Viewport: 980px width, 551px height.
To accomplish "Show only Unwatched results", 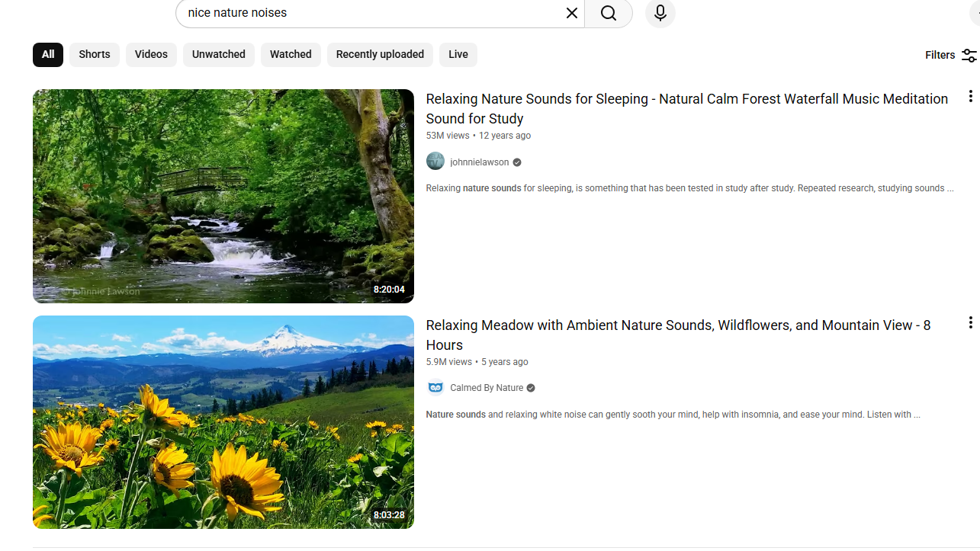I will click(x=219, y=55).
